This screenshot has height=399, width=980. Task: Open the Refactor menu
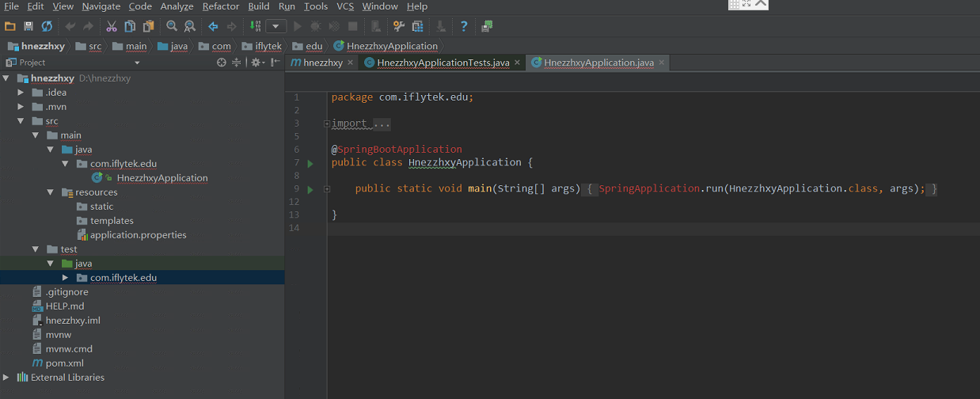(221, 6)
